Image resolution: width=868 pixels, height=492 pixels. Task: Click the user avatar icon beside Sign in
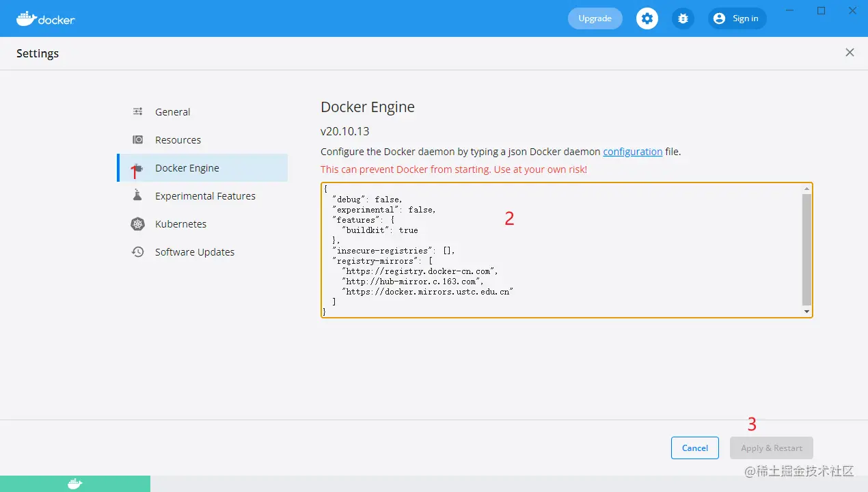719,18
